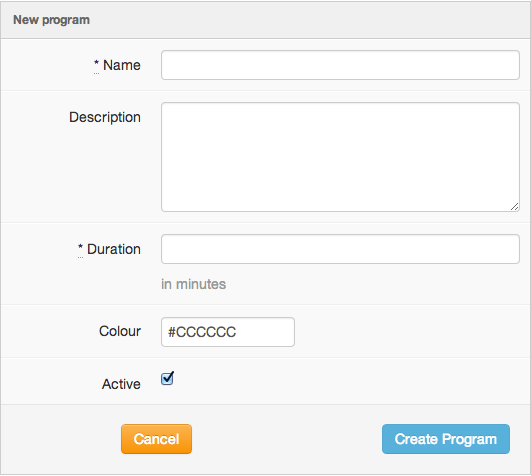Click the required asterisk beside Name

(97, 63)
